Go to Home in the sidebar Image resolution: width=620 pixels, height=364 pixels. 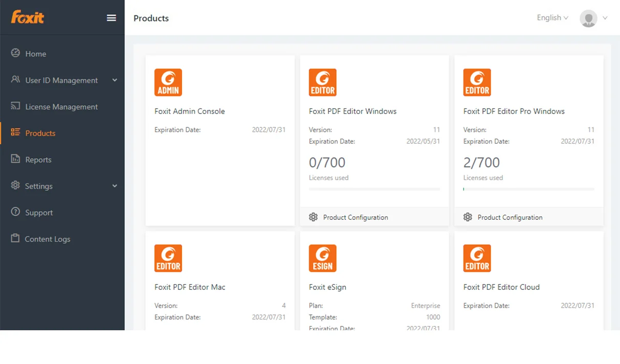(x=35, y=54)
